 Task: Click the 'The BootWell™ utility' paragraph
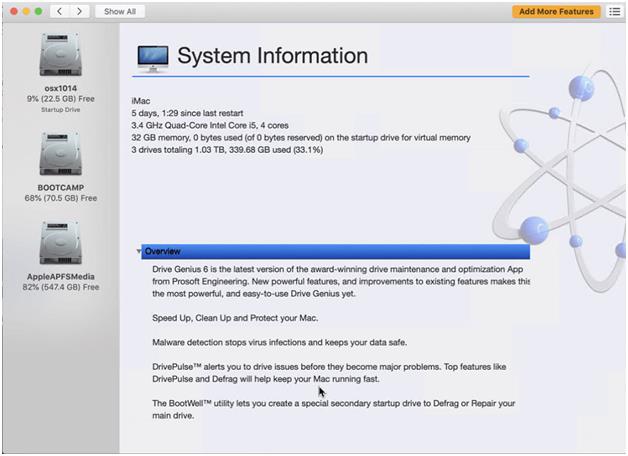point(334,409)
